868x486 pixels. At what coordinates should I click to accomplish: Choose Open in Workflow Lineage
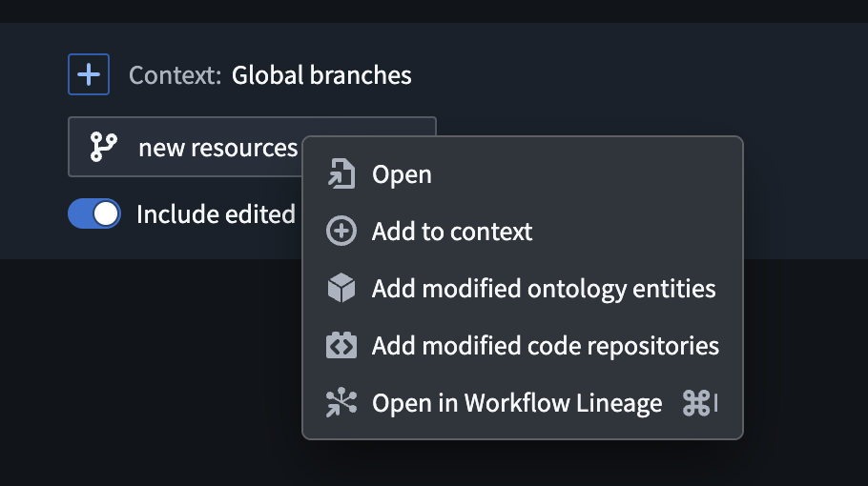click(522, 402)
